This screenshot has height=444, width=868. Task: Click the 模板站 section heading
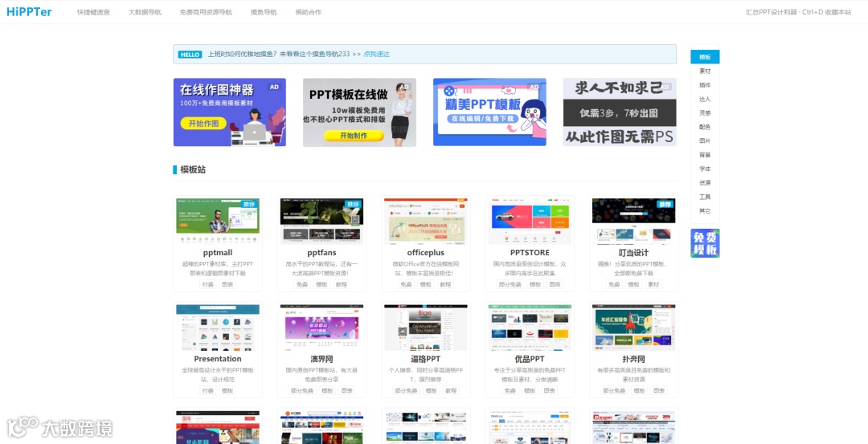point(193,169)
